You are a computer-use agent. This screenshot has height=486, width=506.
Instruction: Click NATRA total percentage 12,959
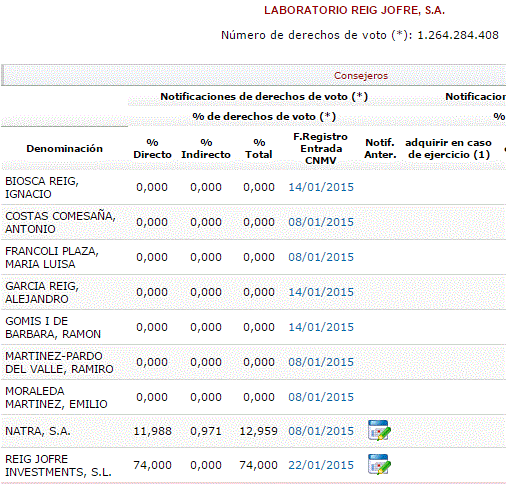[x=259, y=431]
